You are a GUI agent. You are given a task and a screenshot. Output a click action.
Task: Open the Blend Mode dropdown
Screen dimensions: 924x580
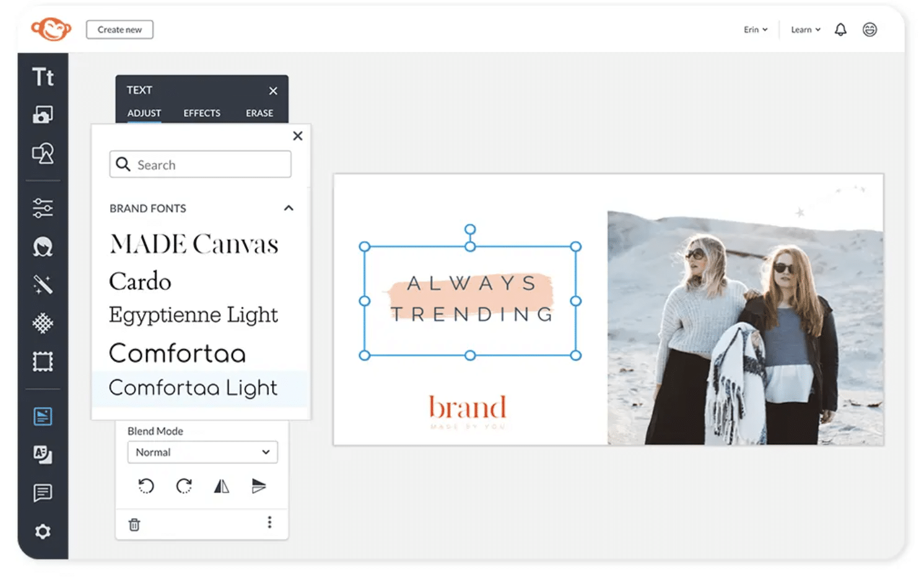tap(203, 452)
